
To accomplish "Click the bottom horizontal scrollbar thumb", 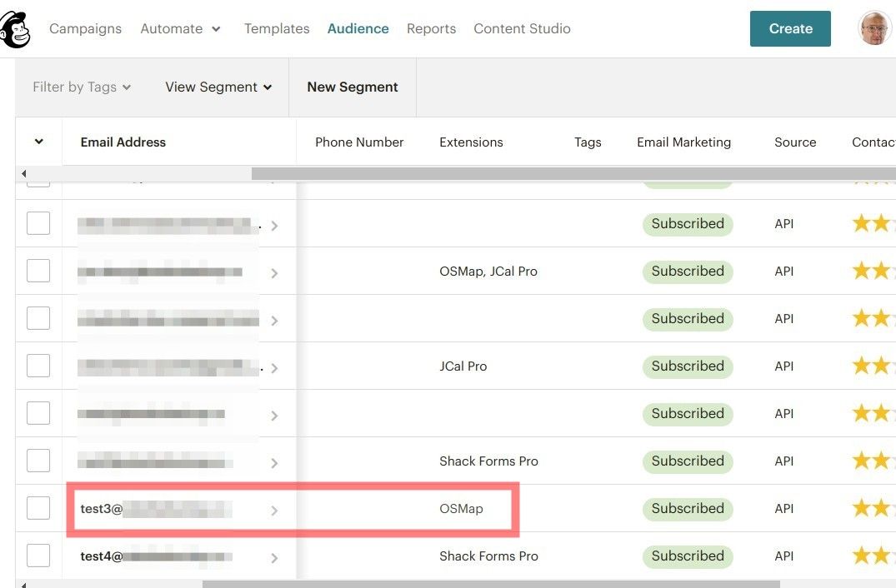I will coord(491,585).
